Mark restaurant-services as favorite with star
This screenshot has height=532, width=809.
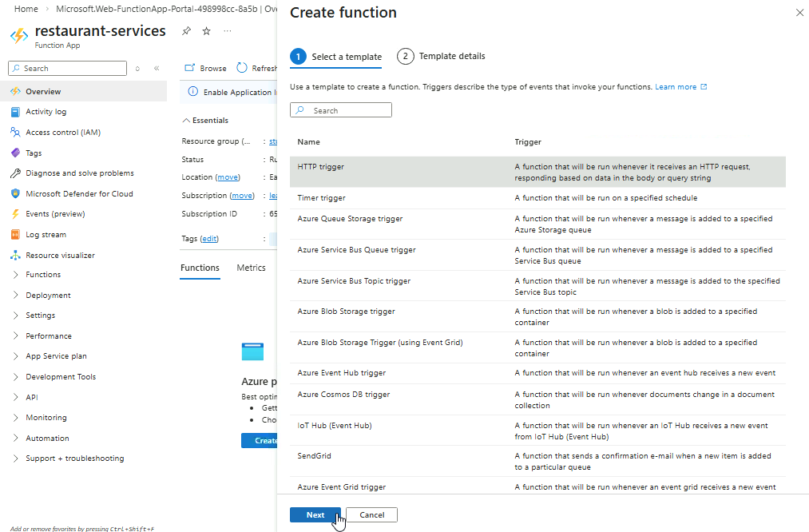tap(206, 31)
